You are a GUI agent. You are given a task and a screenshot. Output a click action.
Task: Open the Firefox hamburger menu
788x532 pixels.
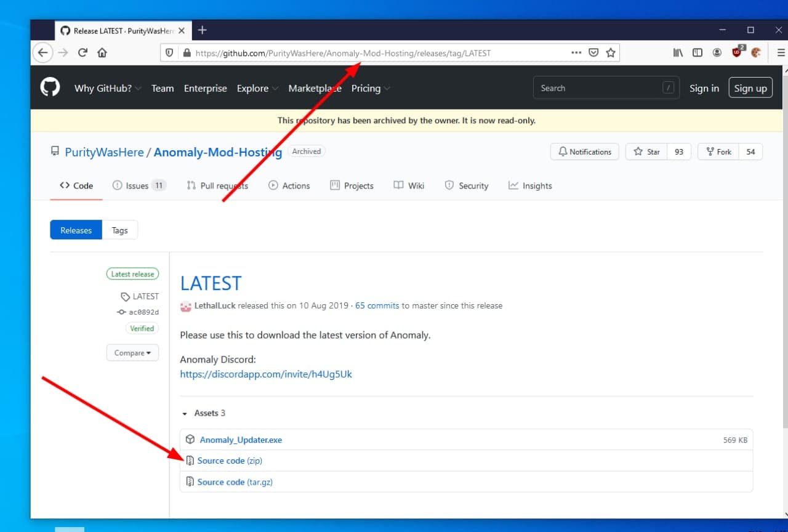coord(781,53)
